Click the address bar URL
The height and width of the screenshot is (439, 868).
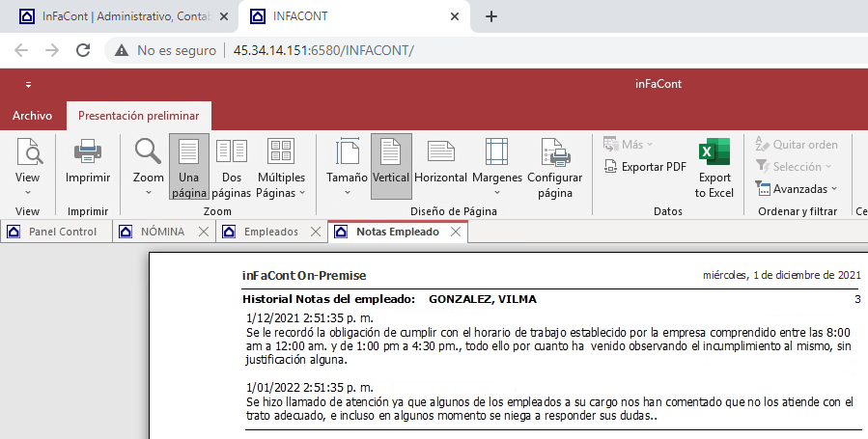[x=323, y=50]
